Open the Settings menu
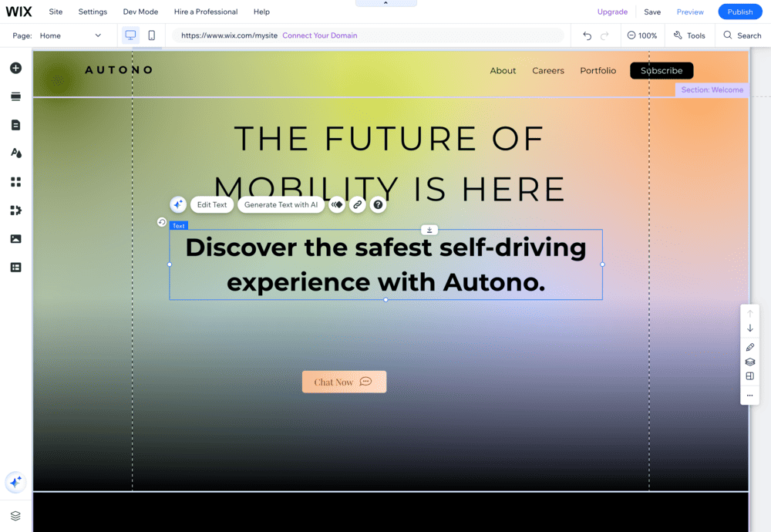Viewport: 771px width, 532px height. coord(93,12)
